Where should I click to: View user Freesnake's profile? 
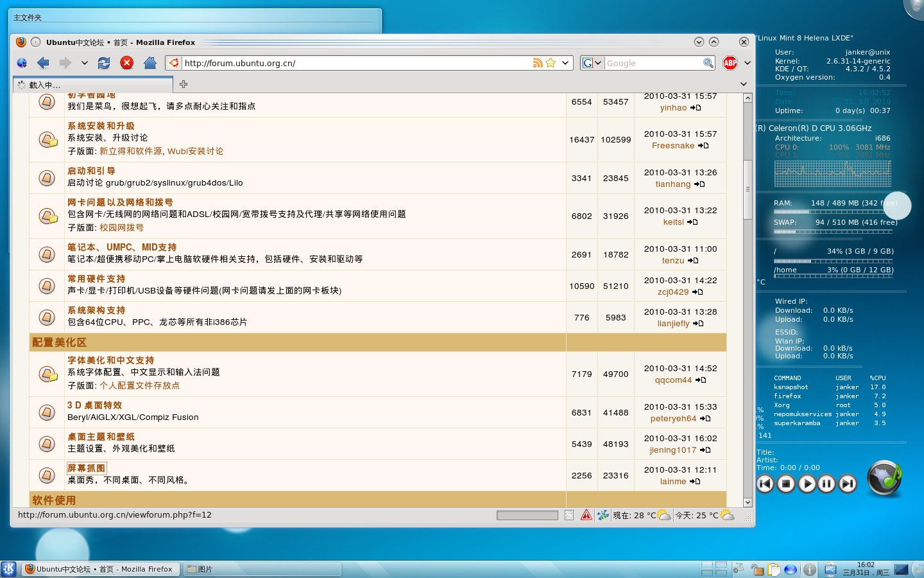673,146
